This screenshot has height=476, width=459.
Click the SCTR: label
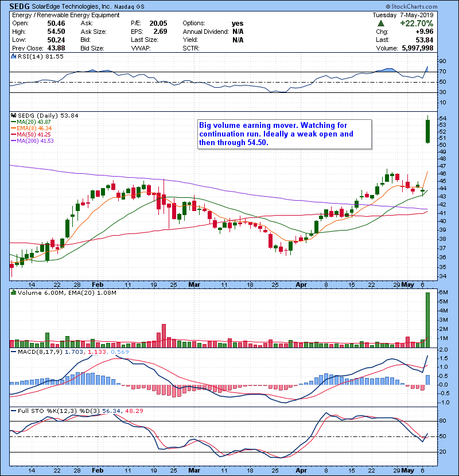pos(190,48)
